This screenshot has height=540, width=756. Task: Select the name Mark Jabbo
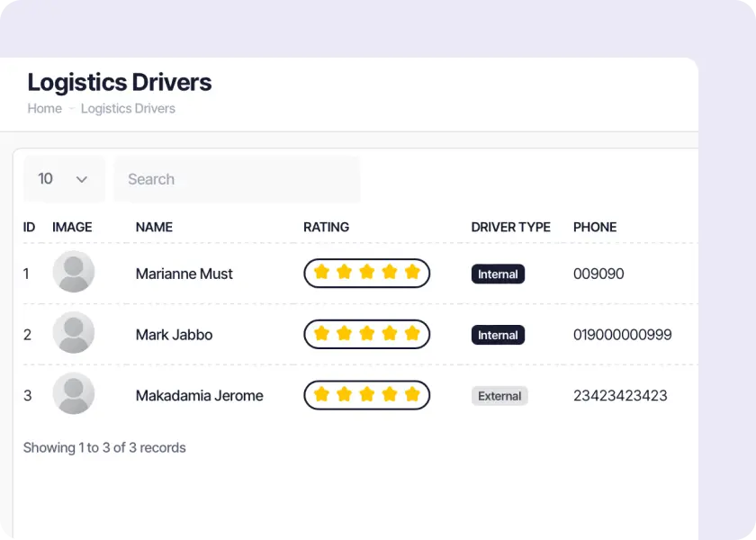point(174,335)
